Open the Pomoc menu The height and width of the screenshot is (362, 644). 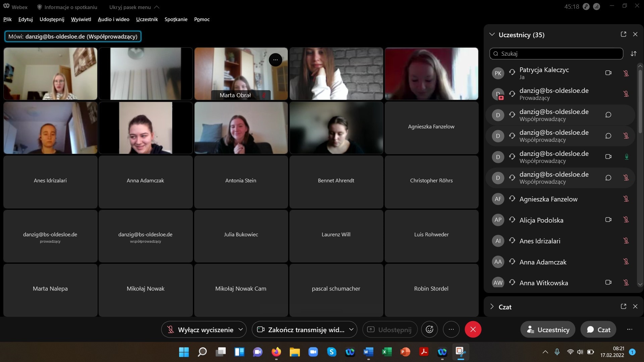coord(202,19)
